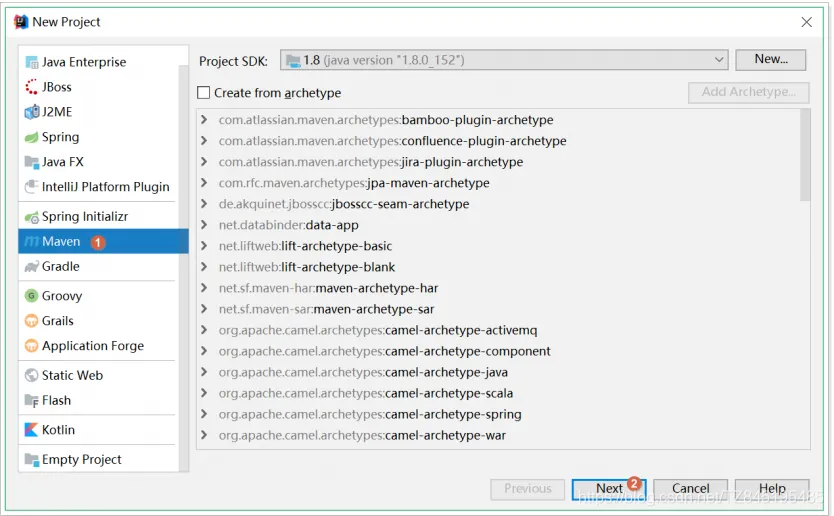Viewport: 834px width, 516px height.
Task: Click the project type sidebar scrollbar
Action: point(184,269)
